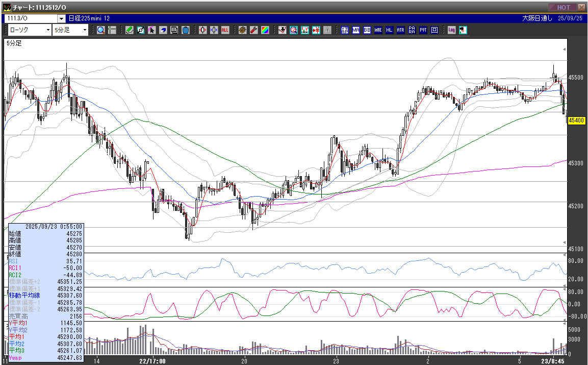Expand the ローソク chart type dropdown
This screenshot has height=365, width=588.
(47, 30)
